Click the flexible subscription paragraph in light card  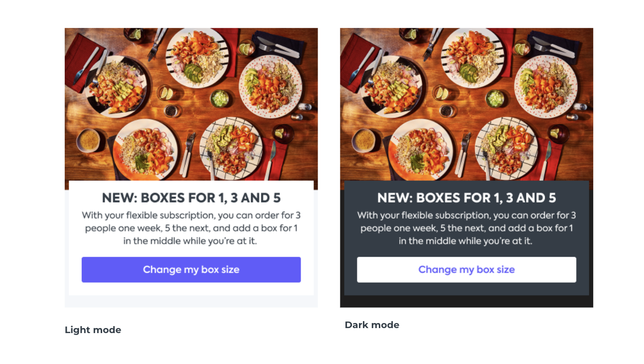tap(191, 228)
